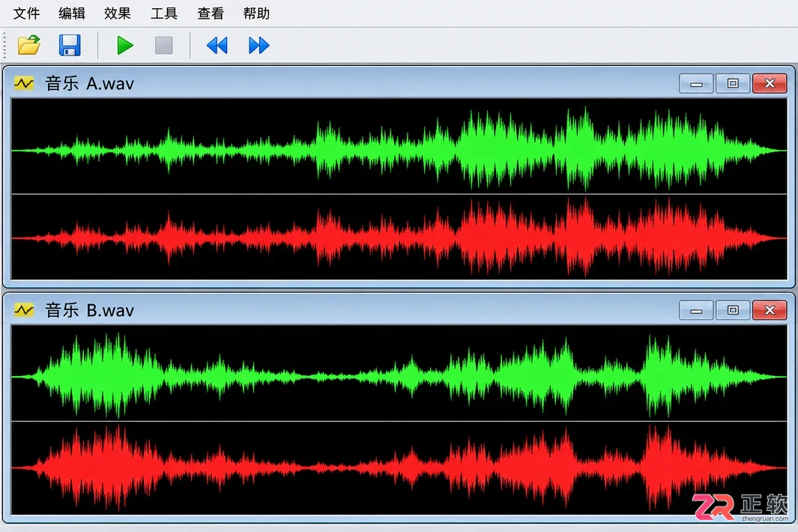Minimize the 音乐 B.wav window
Screen dimensions: 798x532
pos(697,310)
